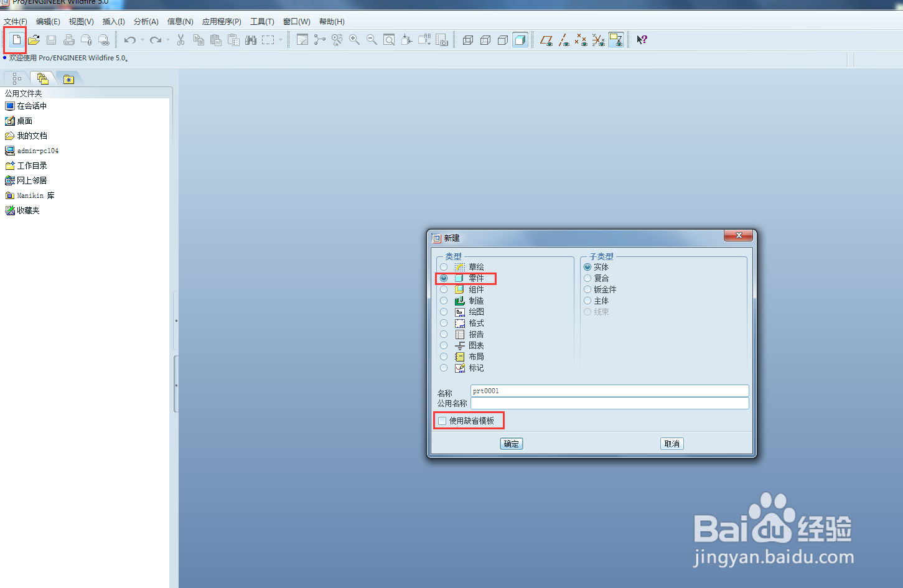Select 草绘 (Sketch) type radio
Screen dimensions: 903x588
tap(444, 267)
